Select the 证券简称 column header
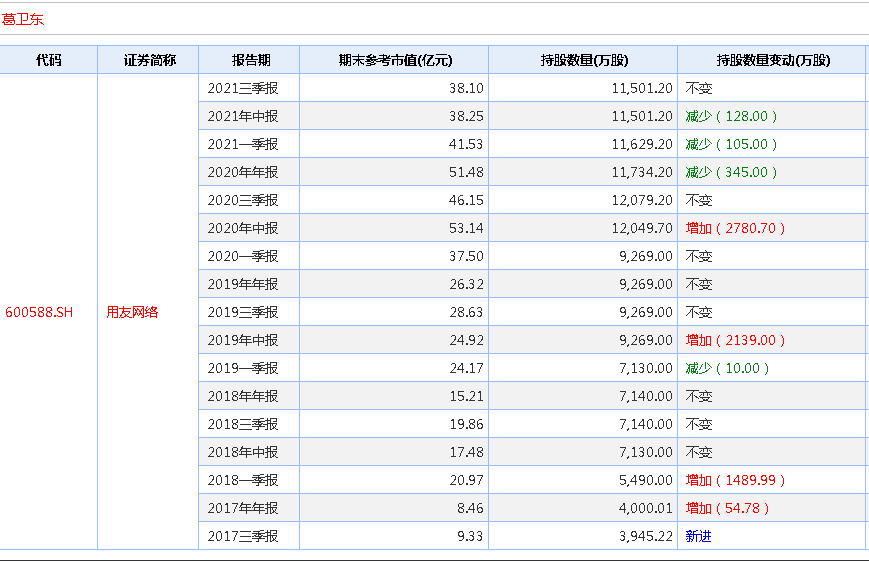869x562 pixels. pyautogui.click(x=149, y=60)
